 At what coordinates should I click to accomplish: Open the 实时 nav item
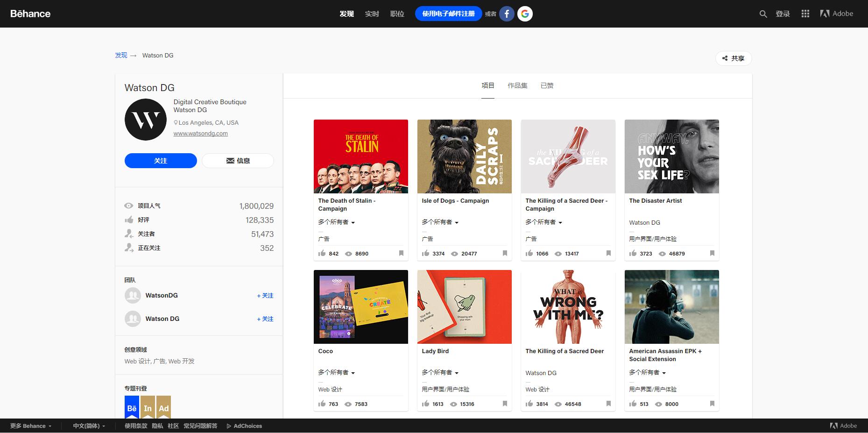click(372, 14)
